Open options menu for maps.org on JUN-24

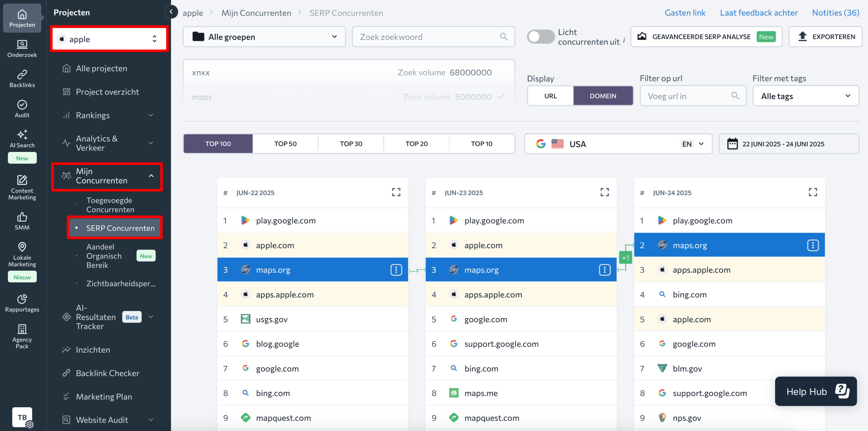pyautogui.click(x=813, y=245)
